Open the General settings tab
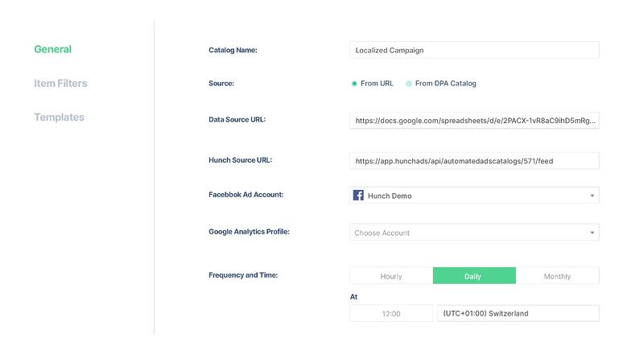The height and width of the screenshot is (355, 644). [52, 49]
